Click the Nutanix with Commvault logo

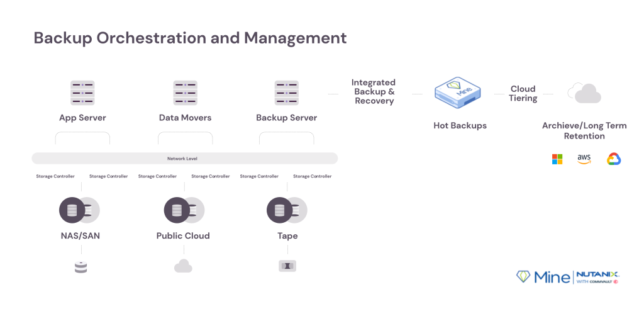(597, 277)
